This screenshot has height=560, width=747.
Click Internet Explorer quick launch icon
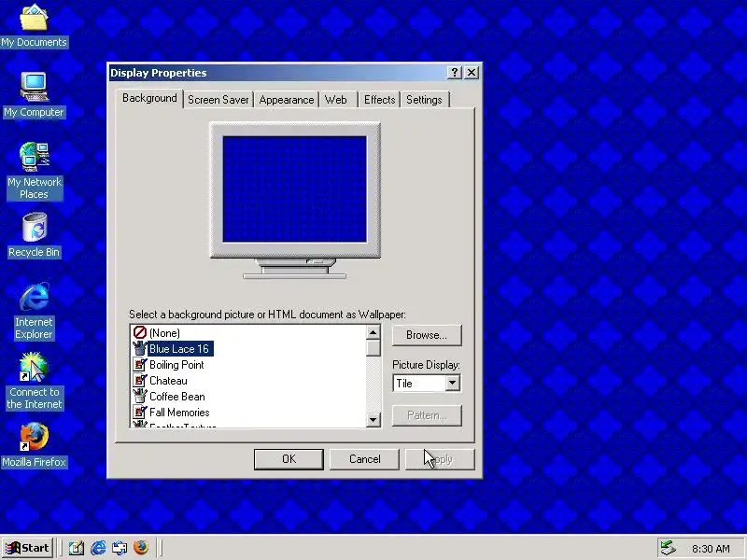click(x=98, y=548)
